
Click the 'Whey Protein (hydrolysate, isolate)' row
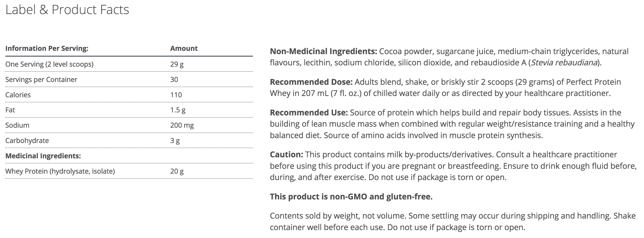60,171
